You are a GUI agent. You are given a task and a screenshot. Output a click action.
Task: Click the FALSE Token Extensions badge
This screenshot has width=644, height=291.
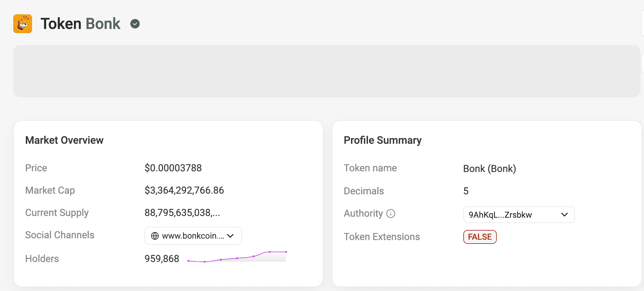(480, 237)
